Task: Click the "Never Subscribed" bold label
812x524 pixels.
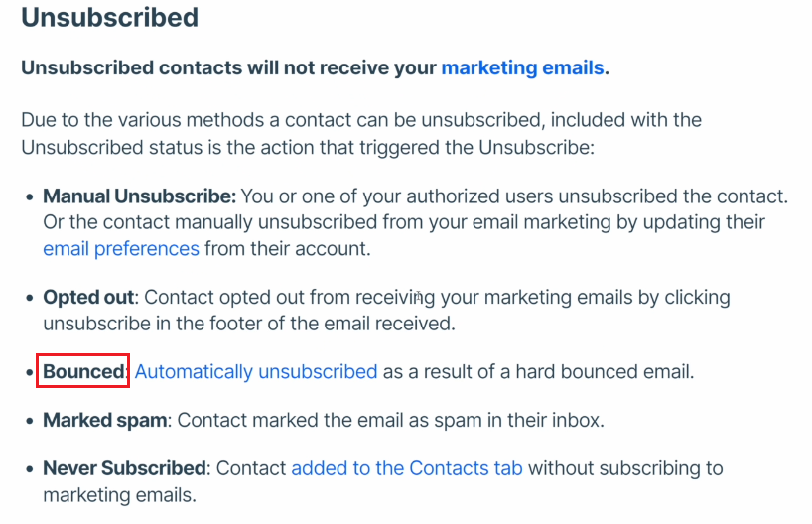Action: (x=125, y=468)
